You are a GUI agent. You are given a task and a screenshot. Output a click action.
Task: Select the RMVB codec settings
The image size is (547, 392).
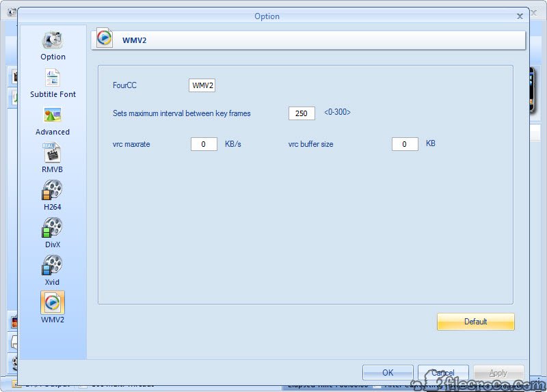click(x=53, y=158)
